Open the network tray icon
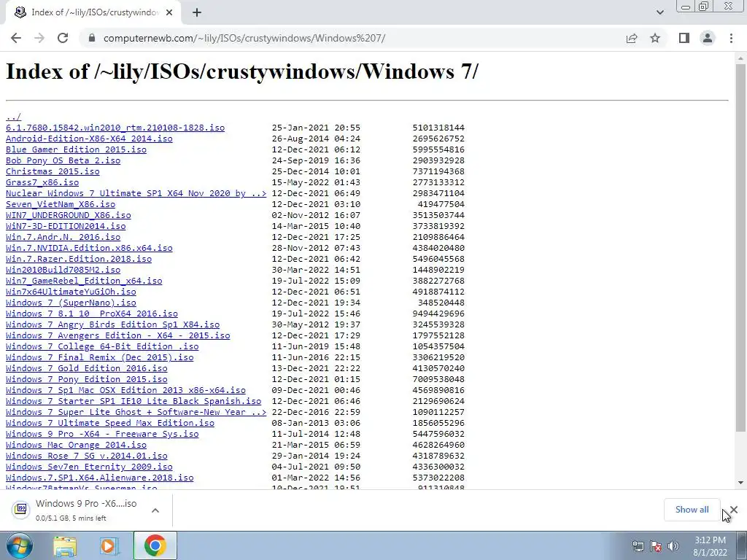747x560 pixels. (x=638, y=546)
